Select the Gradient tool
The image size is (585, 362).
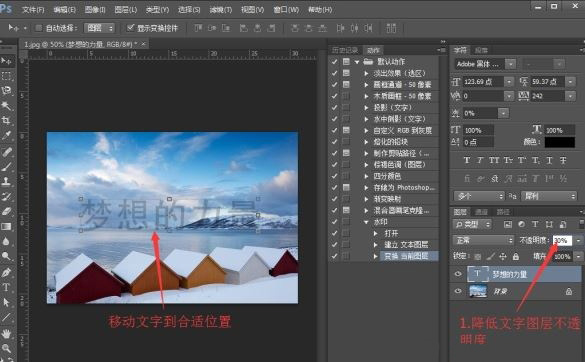[x=6, y=227]
